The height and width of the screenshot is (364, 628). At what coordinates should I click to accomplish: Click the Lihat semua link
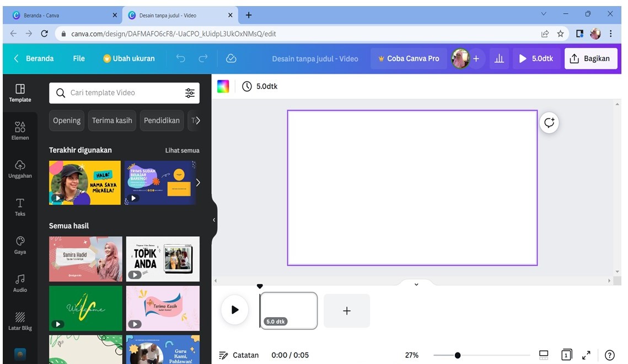click(182, 150)
